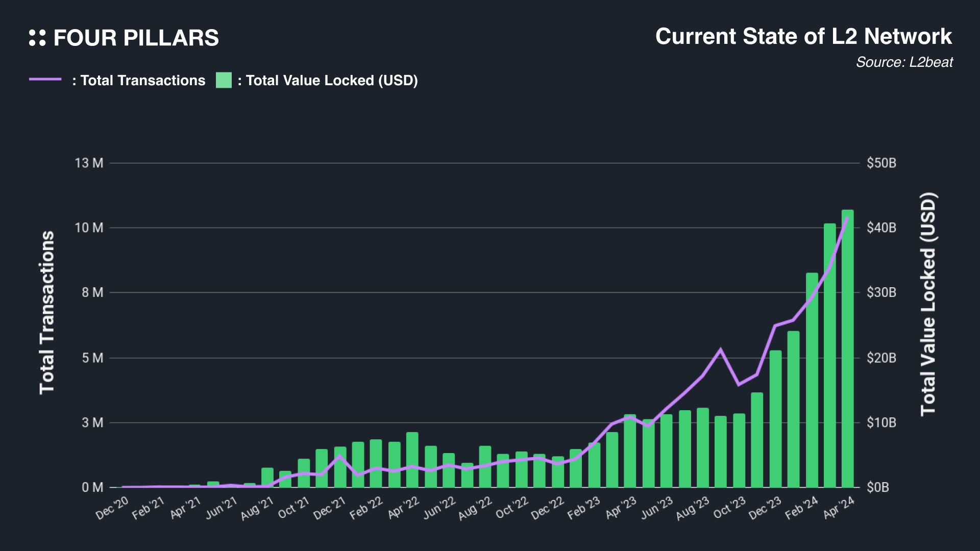This screenshot has height=551, width=980.
Task: Click the green Total Value Locked legend swatch
Action: point(224,80)
